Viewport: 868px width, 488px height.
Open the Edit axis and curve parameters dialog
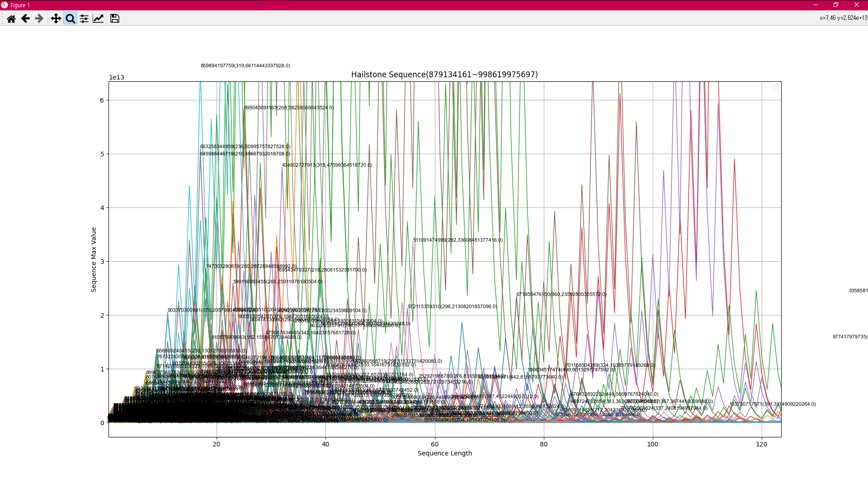(98, 19)
